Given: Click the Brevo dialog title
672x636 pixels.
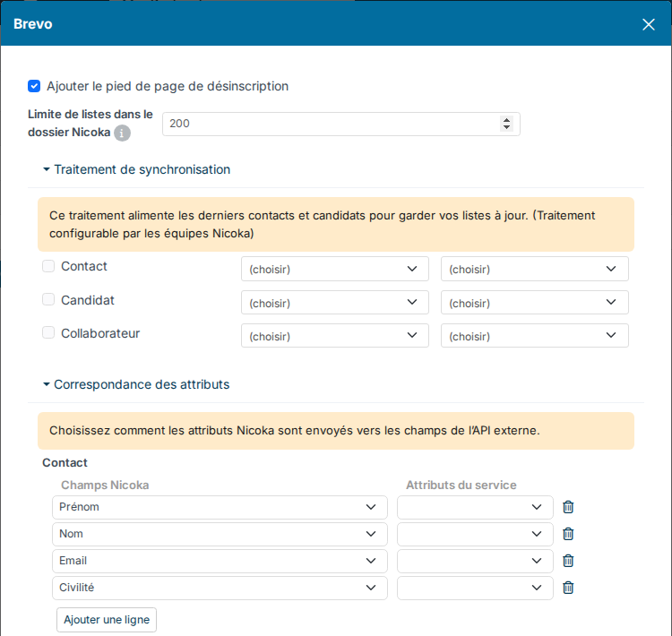Looking at the screenshot, I should pyautogui.click(x=33, y=24).
